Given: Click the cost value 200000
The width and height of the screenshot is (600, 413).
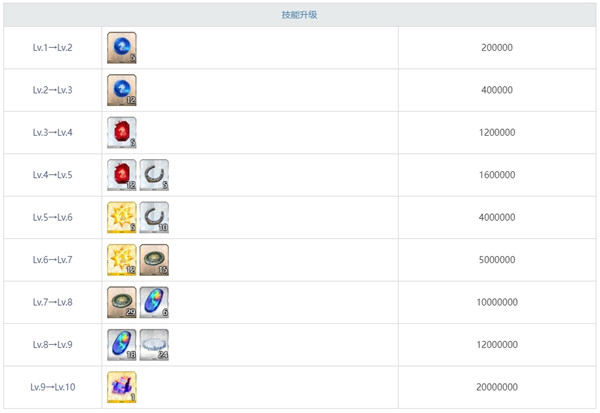Looking at the screenshot, I should (497, 48).
